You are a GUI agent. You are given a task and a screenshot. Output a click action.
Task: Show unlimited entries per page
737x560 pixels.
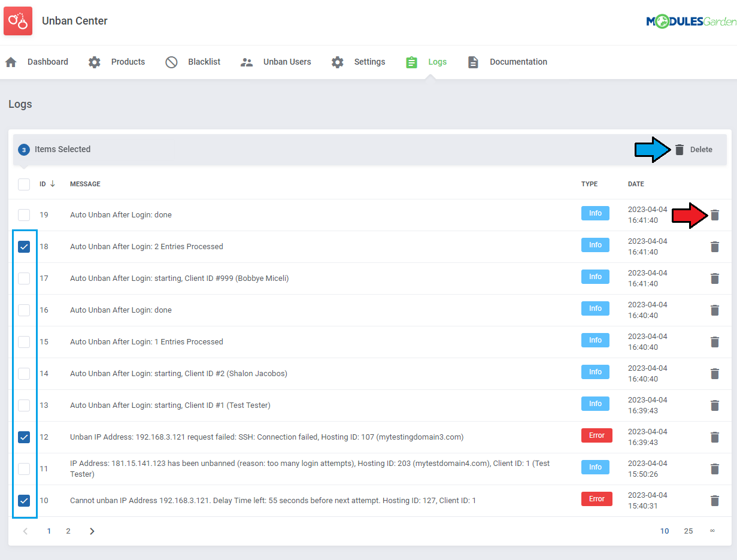pos(712,531)
